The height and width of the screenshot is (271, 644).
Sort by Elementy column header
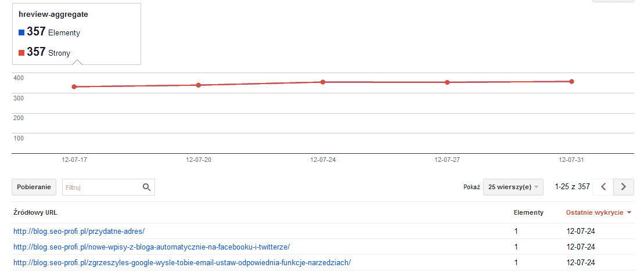[x=528, y=213]
